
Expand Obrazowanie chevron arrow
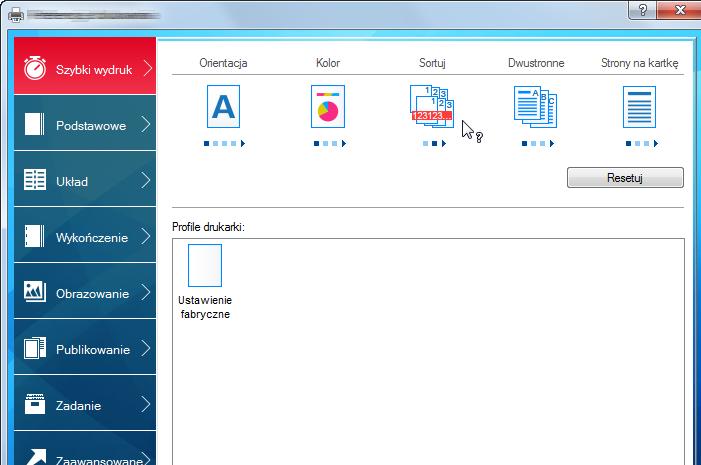click(x=146, y=292)
